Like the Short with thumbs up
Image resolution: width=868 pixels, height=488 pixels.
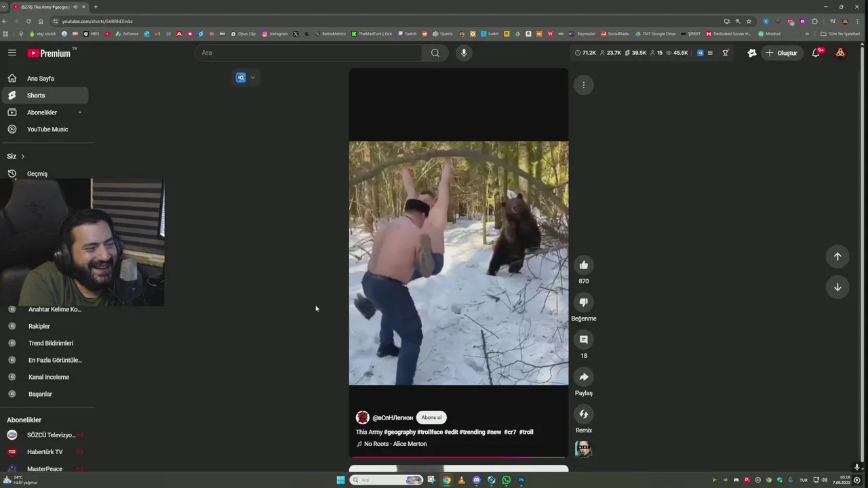tap(584, 264)
